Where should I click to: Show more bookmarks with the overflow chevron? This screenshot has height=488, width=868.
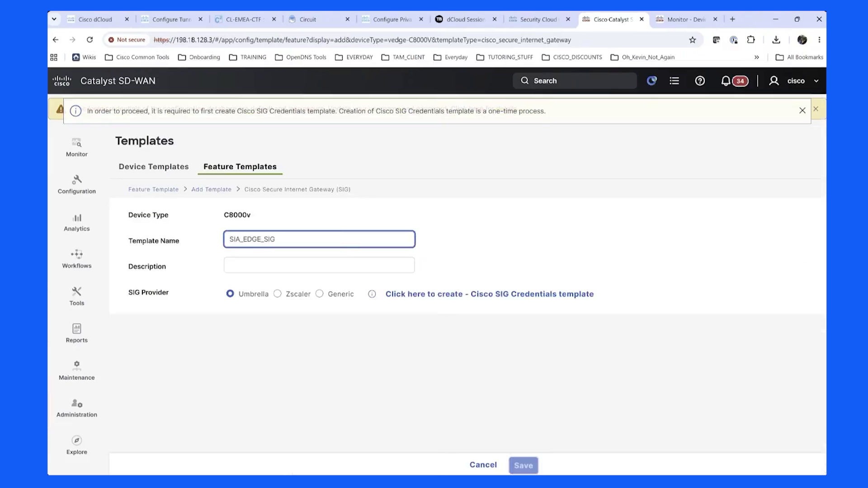pyautogui.click(x=756, y=57)
